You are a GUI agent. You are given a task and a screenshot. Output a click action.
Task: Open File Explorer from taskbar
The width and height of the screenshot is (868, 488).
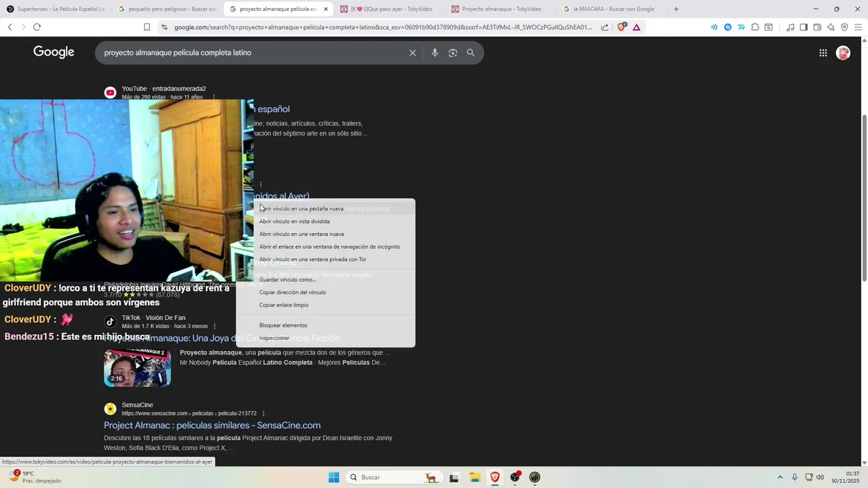[475, 477]
